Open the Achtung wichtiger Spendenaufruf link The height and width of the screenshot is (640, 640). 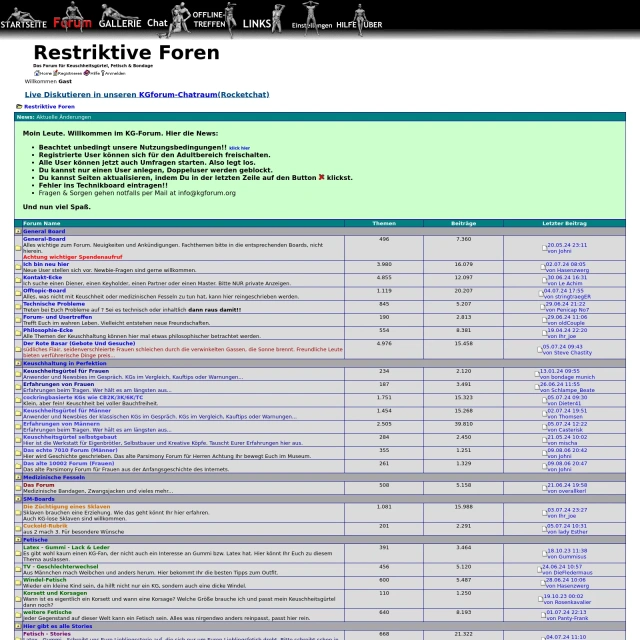click(x=73, y=257)
